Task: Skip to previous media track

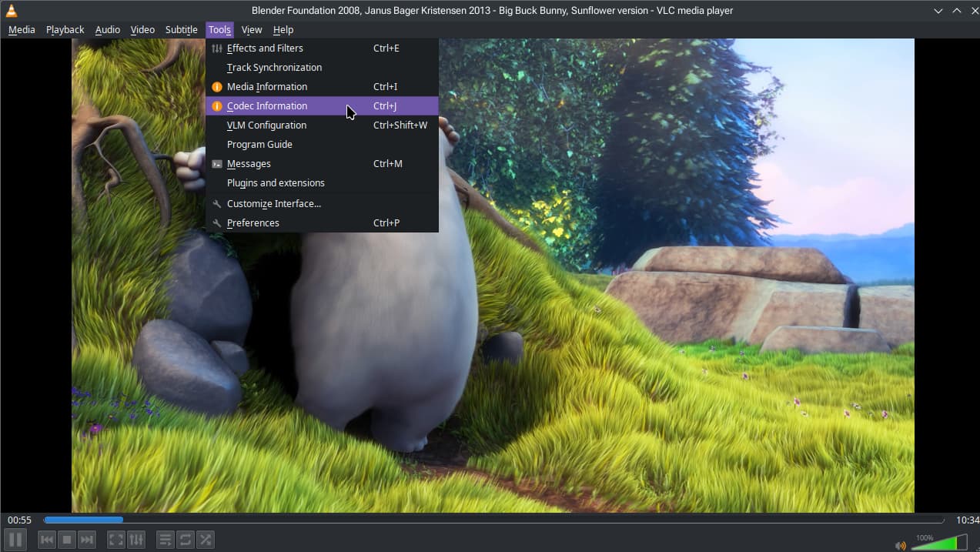Action: point(47,540)
